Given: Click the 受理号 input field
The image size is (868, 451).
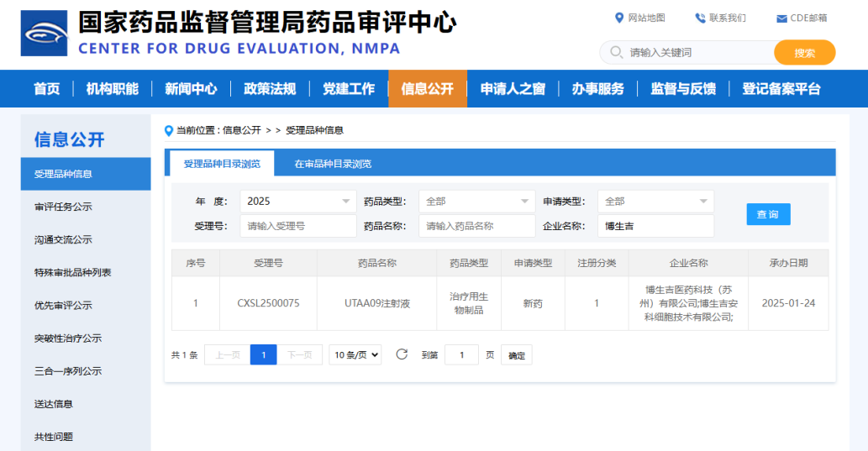Looking at the screenshot, I should (298, 226).
